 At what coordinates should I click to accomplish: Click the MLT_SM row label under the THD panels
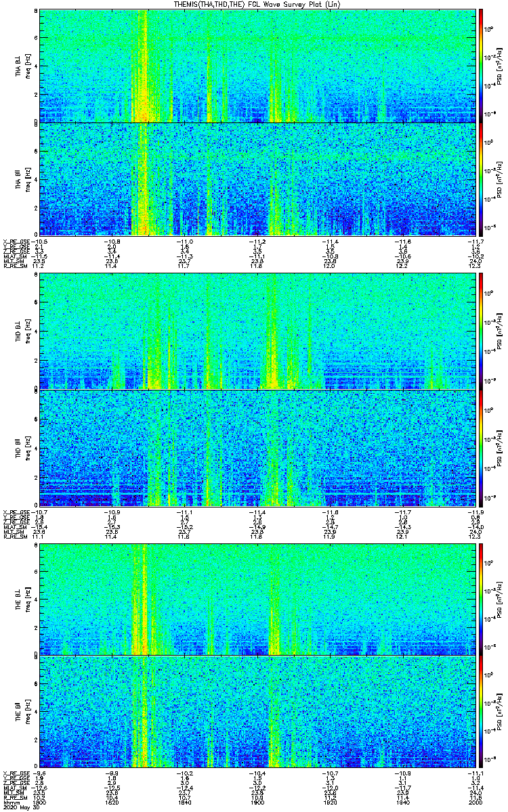pyautogui.click(x=12, y=533)
